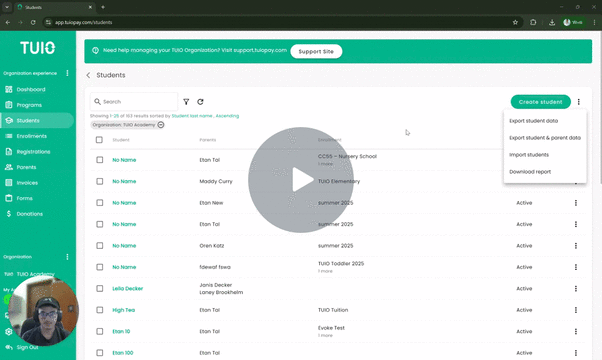Viewport: 602px width, 360px height.
Task: Click the browser back arrow
Action: (8, 22)
